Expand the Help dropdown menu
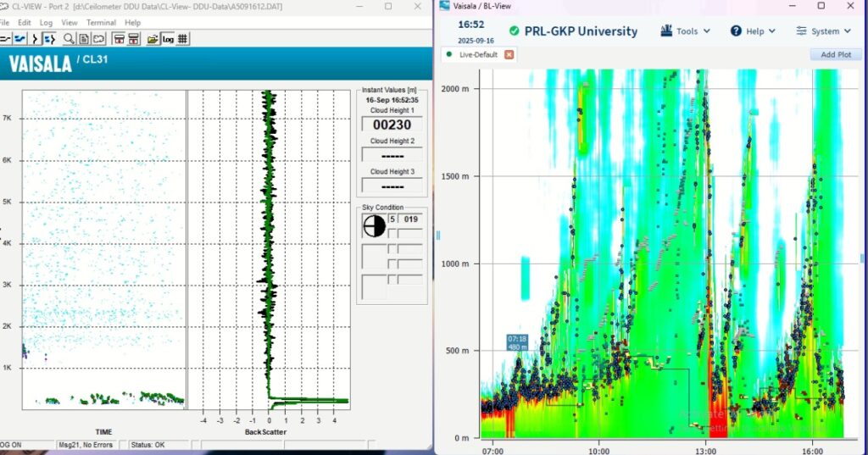This screenshot has width=868, height=455. pos(753,31)
